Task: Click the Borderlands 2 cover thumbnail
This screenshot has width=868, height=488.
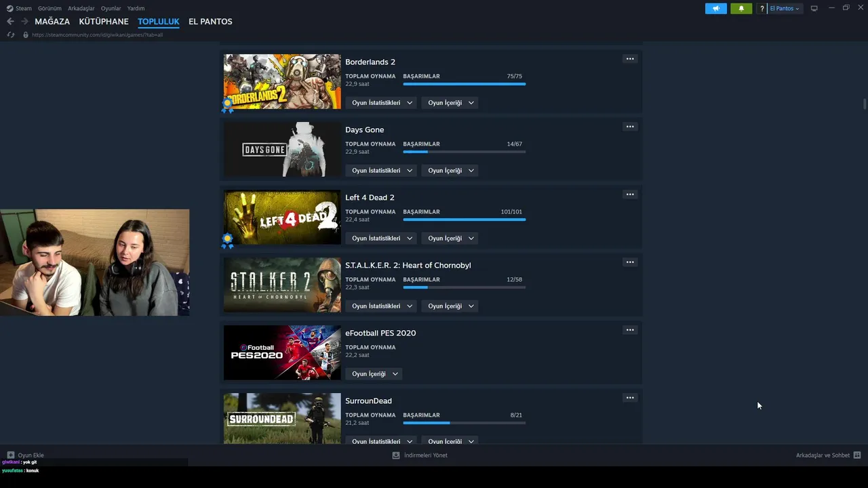Action: (x=282, y=81)
